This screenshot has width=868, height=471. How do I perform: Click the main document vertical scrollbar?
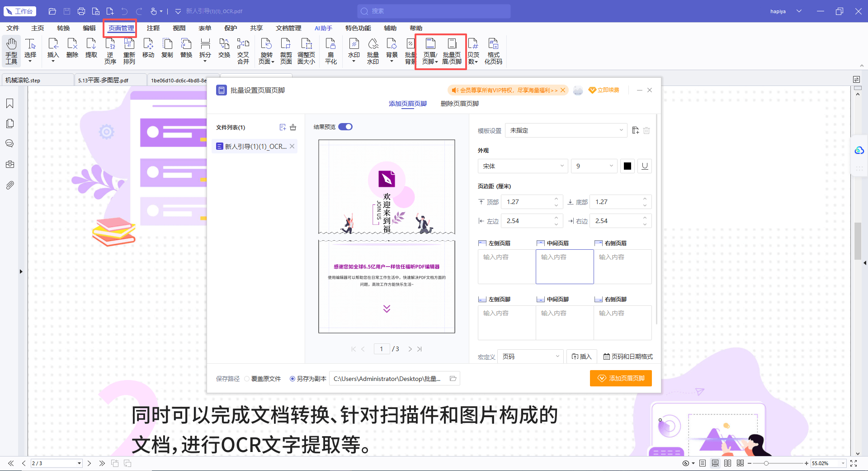(858, 241)
